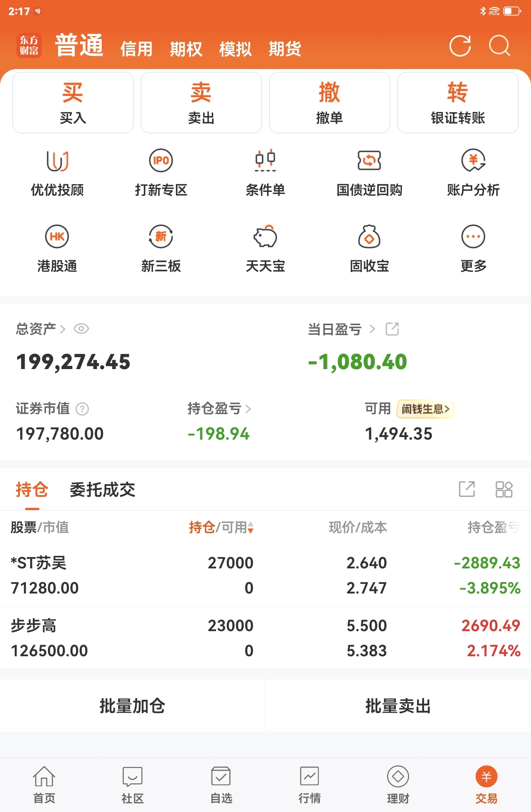Tap 批量卖出 batch sell button

(x=398, y=706)
